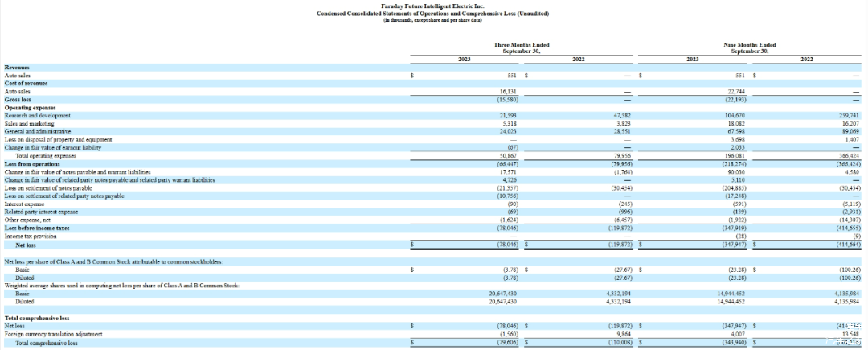868x350 pixels.
Task: Select the General and administrative row label
Action: coord(37,131)
